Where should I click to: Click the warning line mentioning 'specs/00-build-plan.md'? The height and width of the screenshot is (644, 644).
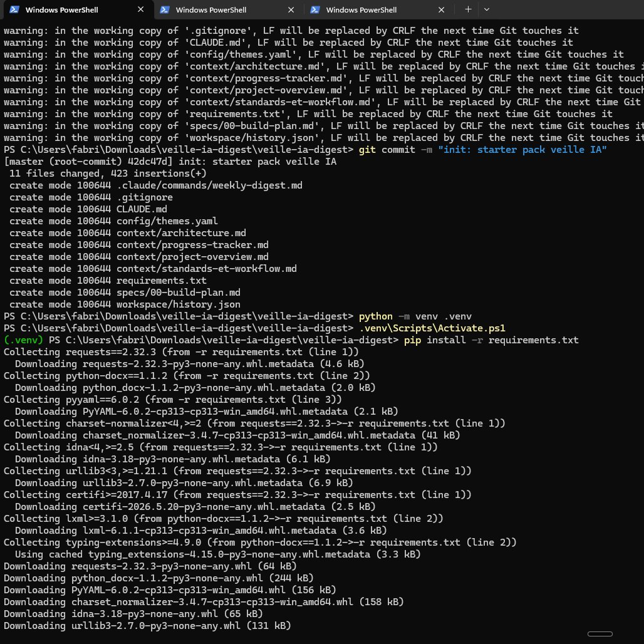pyautogui.click(x=324, y=126)
